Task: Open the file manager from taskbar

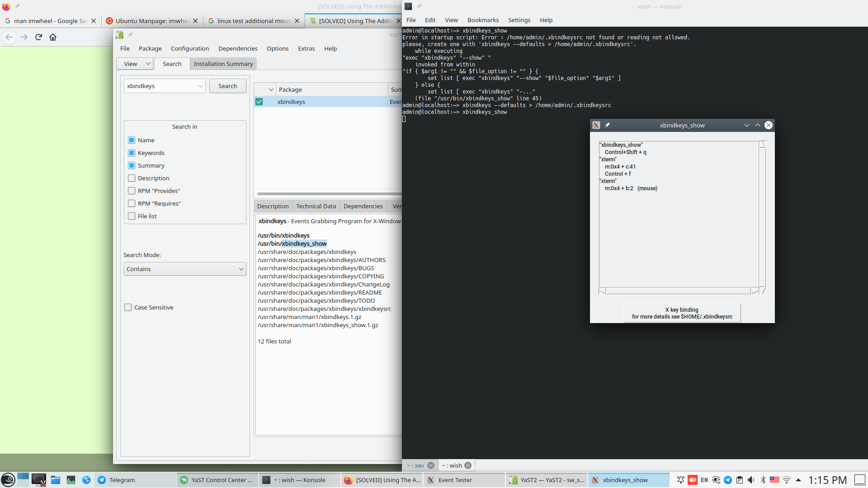Action: tap(56, 480)
